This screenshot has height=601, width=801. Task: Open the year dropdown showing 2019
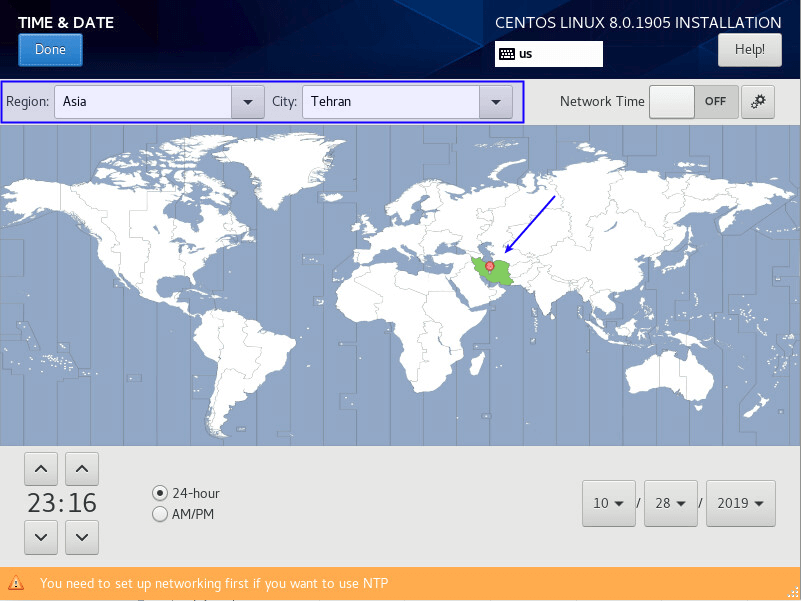741,503
